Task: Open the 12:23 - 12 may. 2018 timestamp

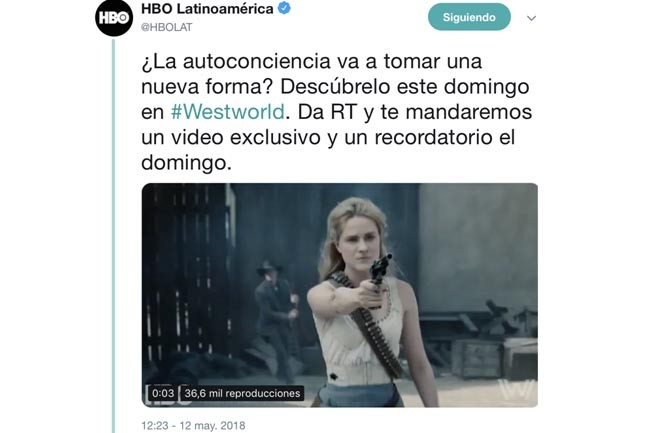Action: [x=193, y=426]
